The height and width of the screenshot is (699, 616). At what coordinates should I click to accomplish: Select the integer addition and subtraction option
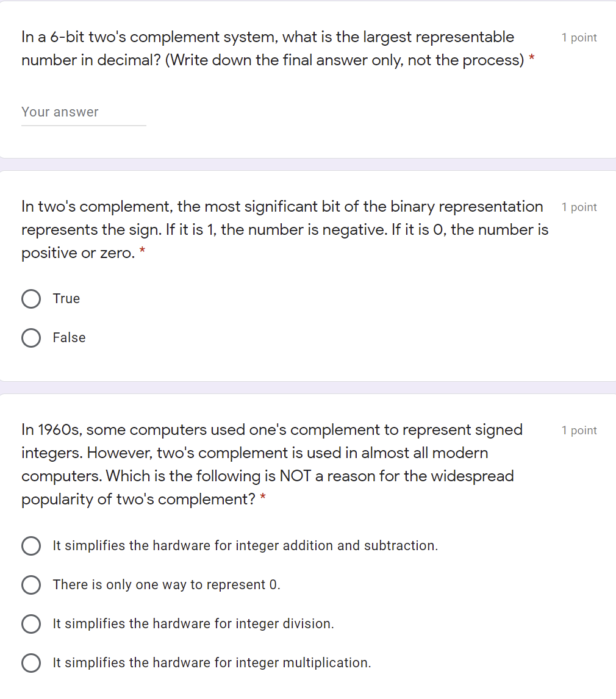coord(31,546)
